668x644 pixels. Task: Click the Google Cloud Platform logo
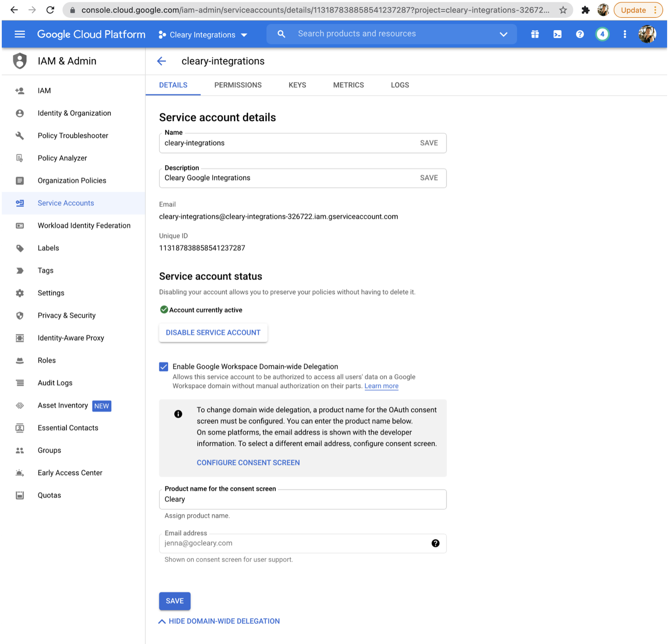(x=91, y=34)
